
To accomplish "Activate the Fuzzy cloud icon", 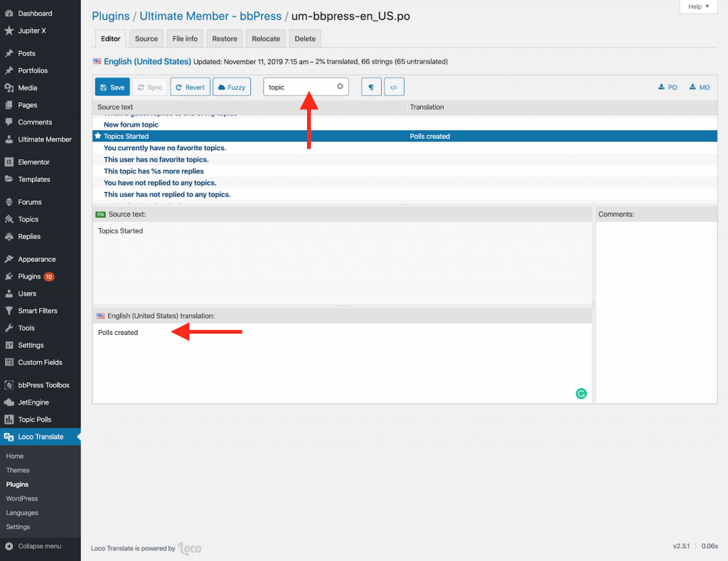I will click(x=231, y=87).
